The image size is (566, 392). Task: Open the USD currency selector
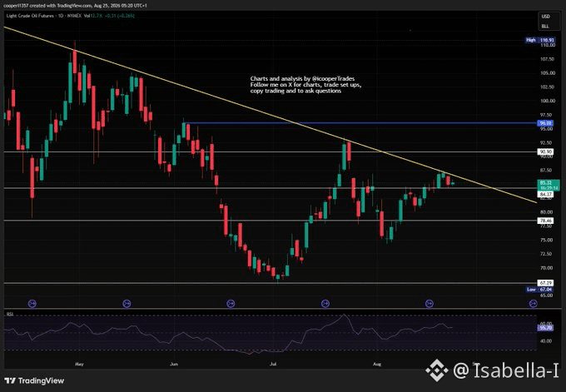(x=545, y=17)
